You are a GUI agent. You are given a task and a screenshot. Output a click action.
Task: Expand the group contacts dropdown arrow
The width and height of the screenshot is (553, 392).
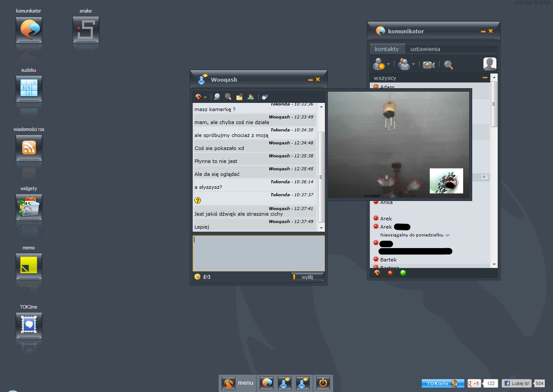tap(413, 64)
